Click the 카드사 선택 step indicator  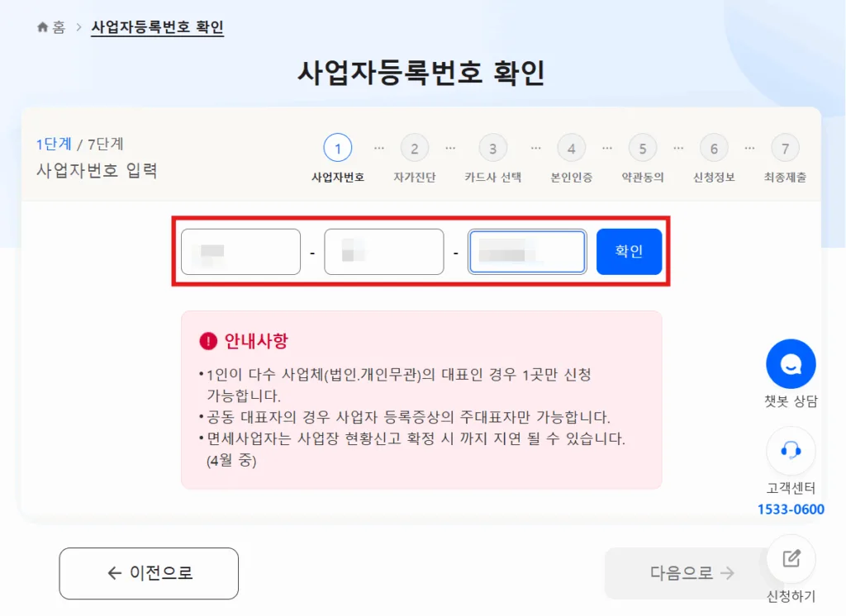[x=492, y=149]
